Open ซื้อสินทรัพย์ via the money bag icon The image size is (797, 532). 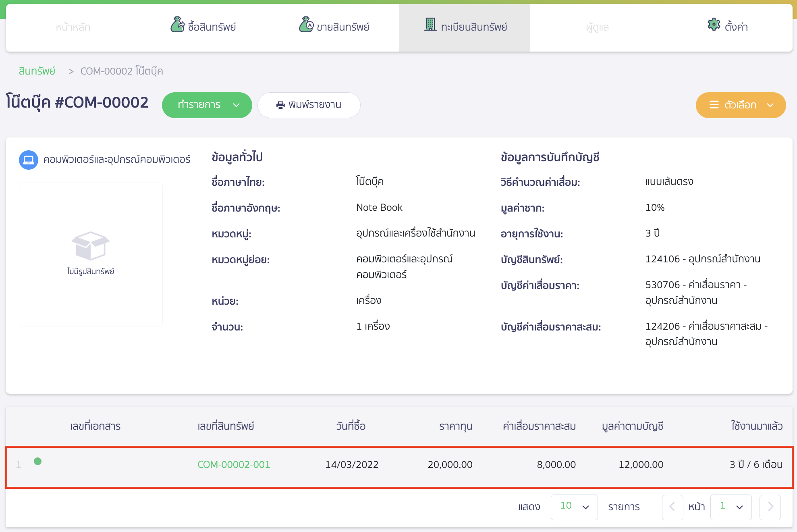(177, 25)
